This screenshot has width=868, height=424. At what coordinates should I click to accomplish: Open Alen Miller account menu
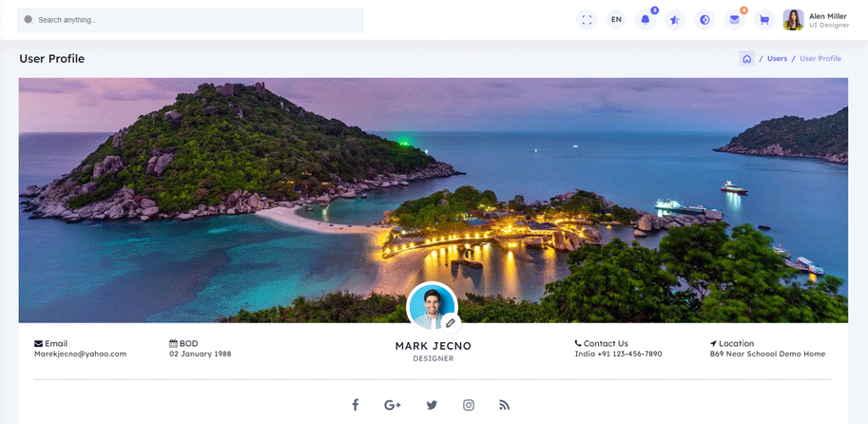tap(816, 20)
